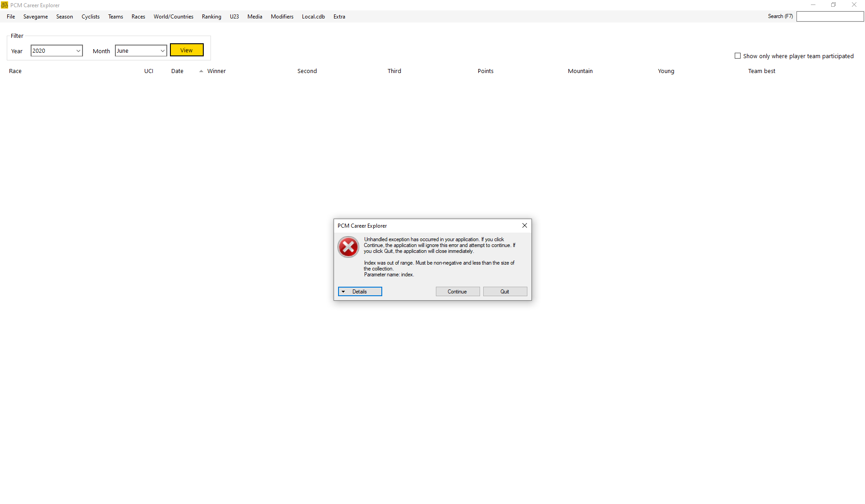
Task: Open the Cyclists menu
Action: tap(90, 17)
